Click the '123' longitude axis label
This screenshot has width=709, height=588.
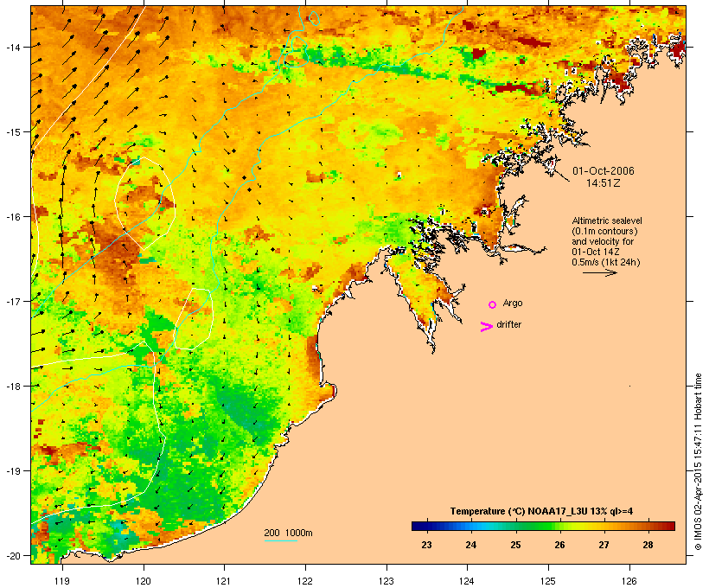coord(386,581)
